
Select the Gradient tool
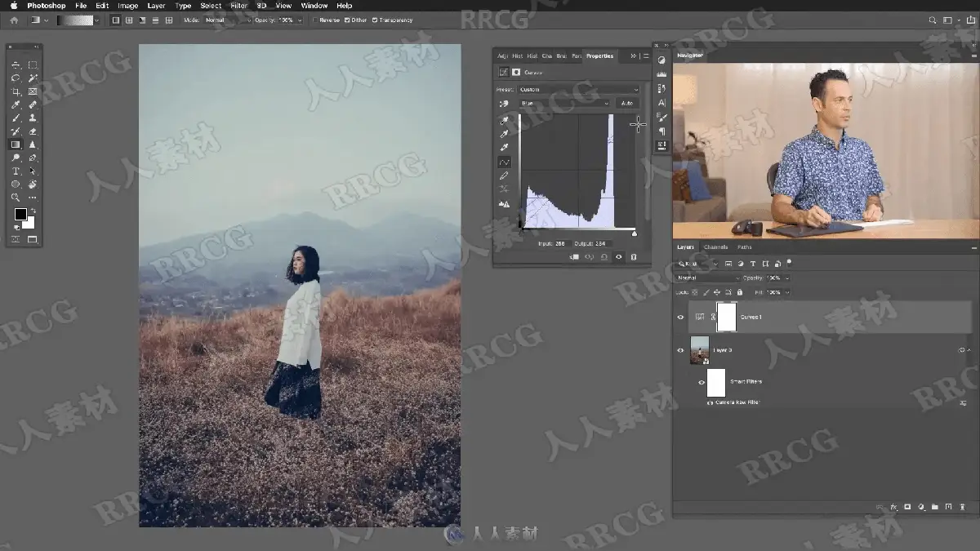(x=16, y=144)
